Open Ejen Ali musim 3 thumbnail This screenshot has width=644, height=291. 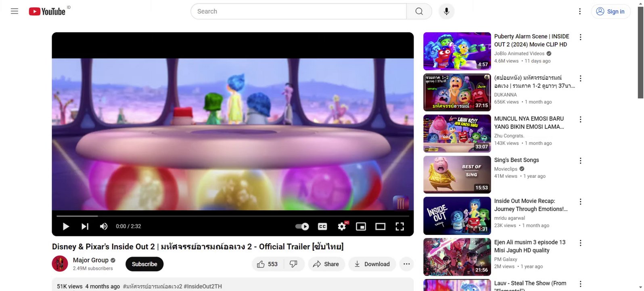tap(457, 257)
